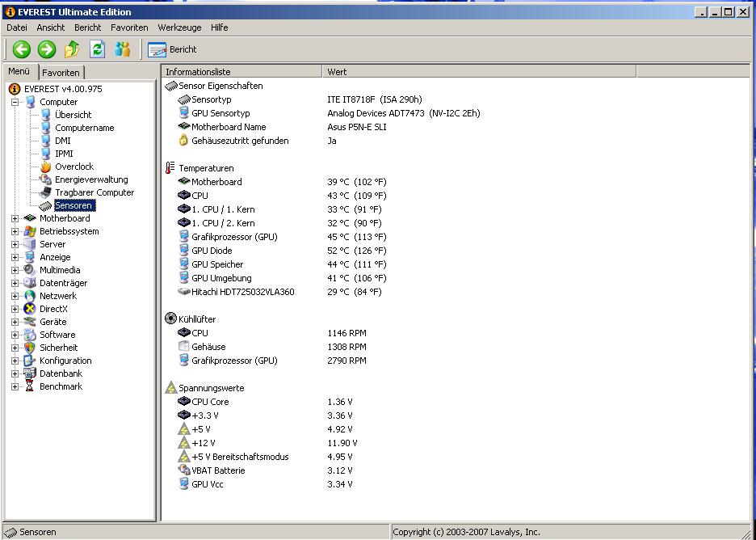The width and height of the screenshot is (756, 540).
Task: Open the Ansicht menu
Action: [x=51, y=27]
